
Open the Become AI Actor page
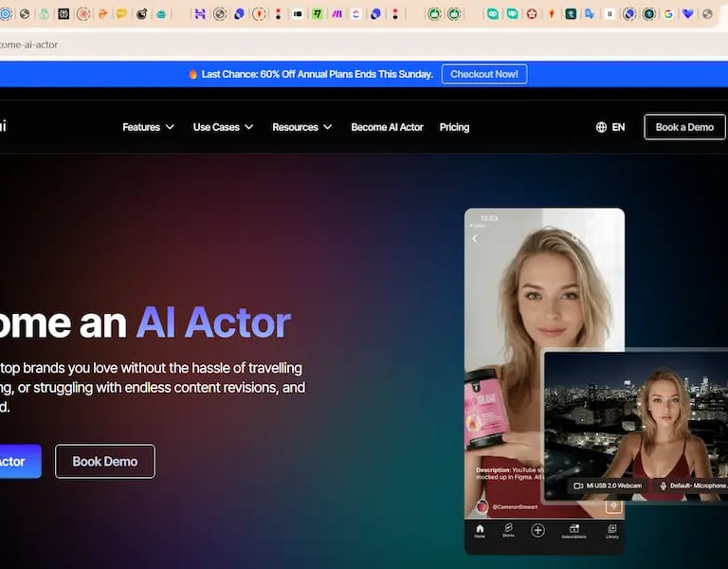coord(387,127)
